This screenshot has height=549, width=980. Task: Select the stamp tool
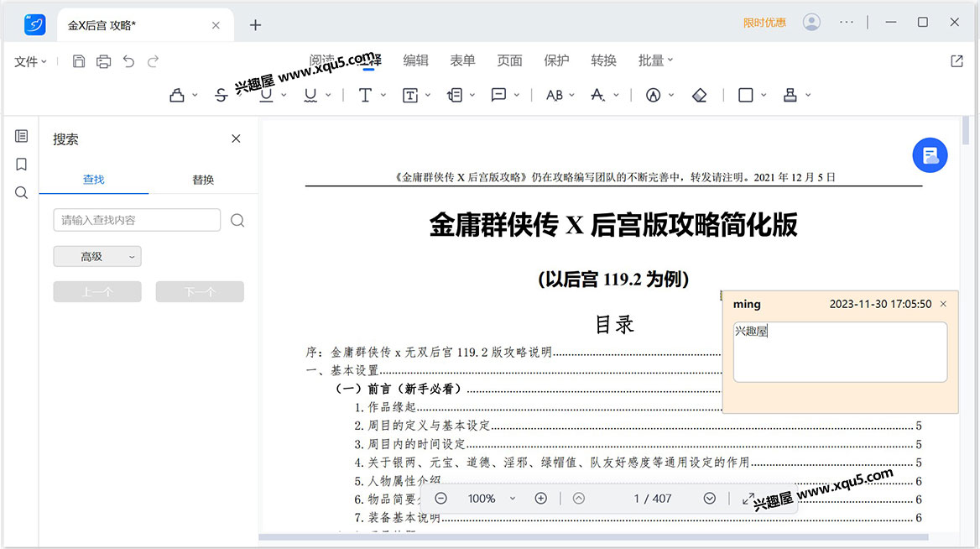pyautogui.click(x=790, y=95)
